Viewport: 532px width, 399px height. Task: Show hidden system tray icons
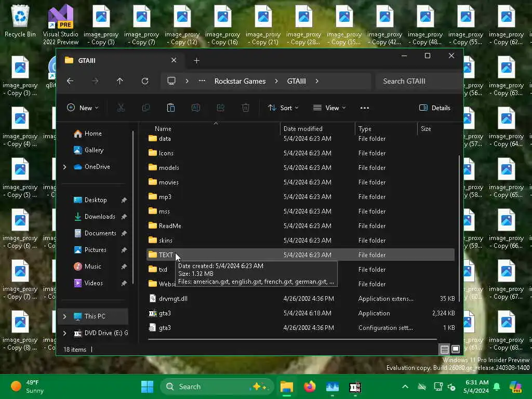pos(405,387)
